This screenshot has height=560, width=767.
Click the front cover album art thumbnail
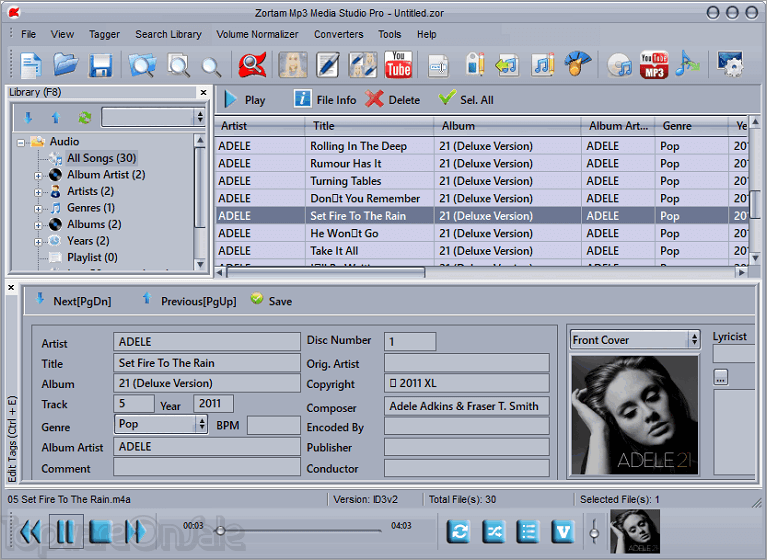(x=634, y=415)
